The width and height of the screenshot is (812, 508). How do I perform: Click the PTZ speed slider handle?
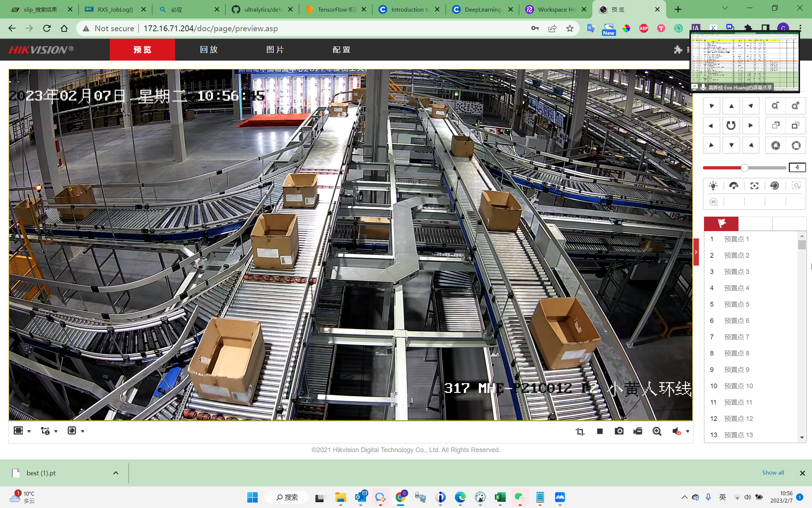[745, 168]
